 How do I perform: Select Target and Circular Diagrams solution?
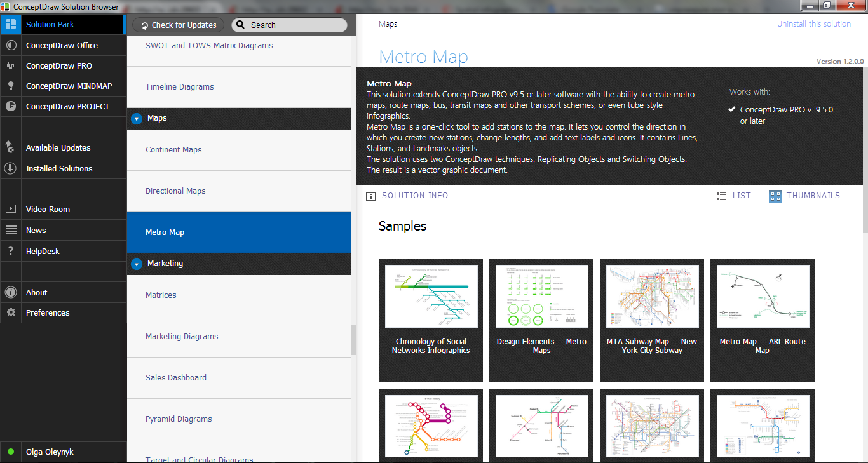(239, 452)
